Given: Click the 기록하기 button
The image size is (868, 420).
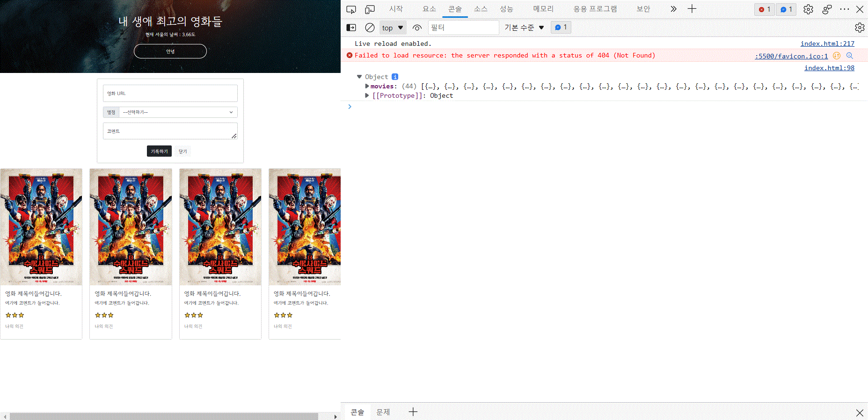Looking at the screenshot, I should point(159,151).
